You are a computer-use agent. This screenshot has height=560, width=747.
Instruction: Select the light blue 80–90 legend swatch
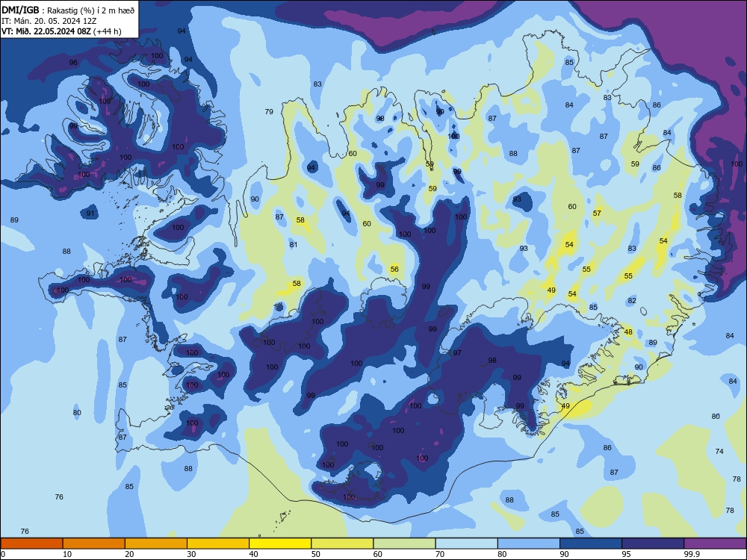pyautogui.click(x=529, y=544)
